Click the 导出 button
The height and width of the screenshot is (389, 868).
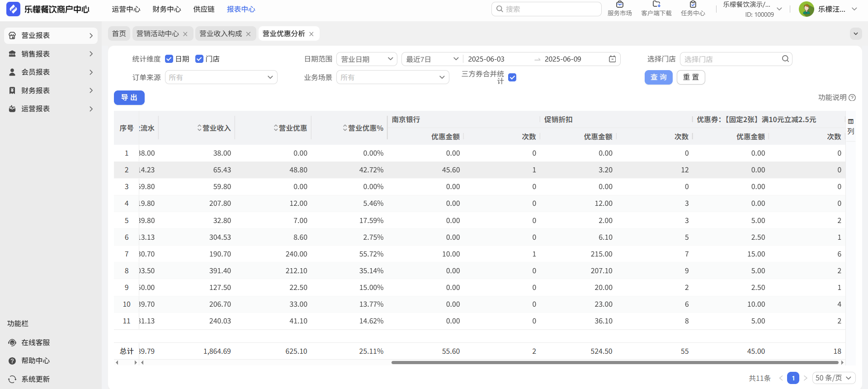click(129, 98)
